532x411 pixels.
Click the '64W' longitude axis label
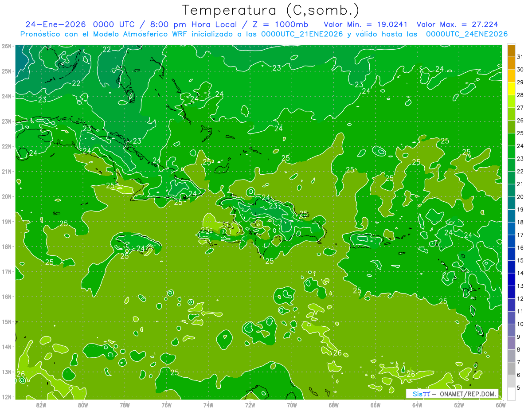[x=417, y=405]
